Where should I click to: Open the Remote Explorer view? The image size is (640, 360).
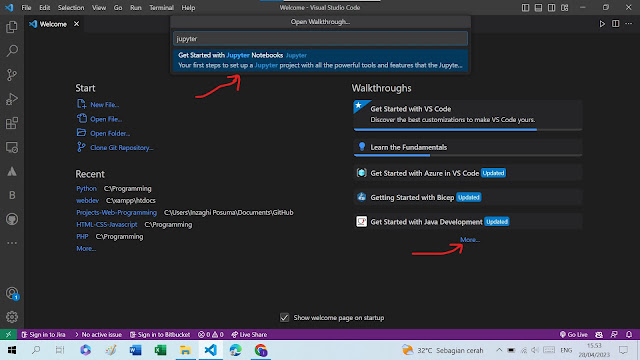pos(12,147)
